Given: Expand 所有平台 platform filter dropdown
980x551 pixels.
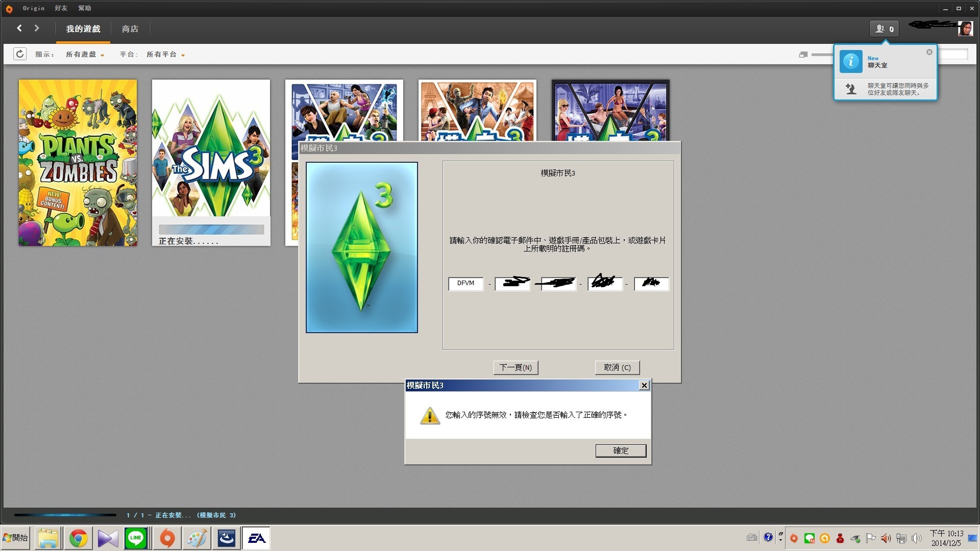Looking at the screenshot, I should (x=165, y=55).
